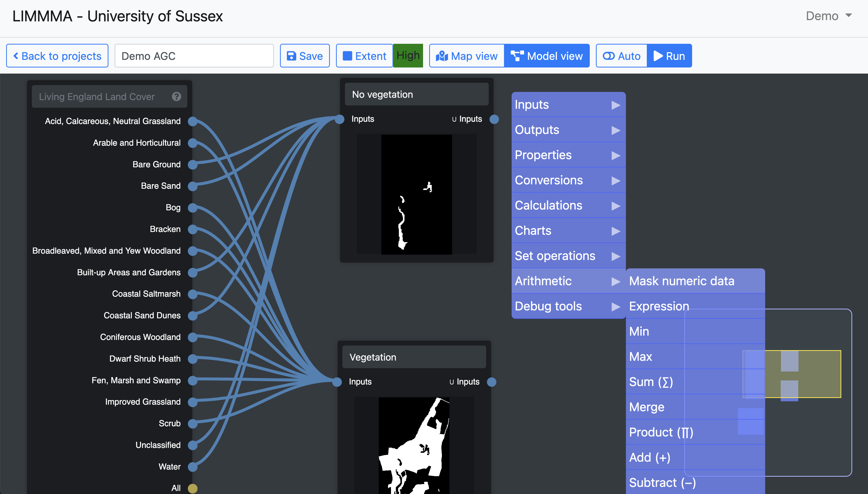Select Mask numeric data menu entry
The width and height of the screenshot is (868, 494).
tap(681, 281)
